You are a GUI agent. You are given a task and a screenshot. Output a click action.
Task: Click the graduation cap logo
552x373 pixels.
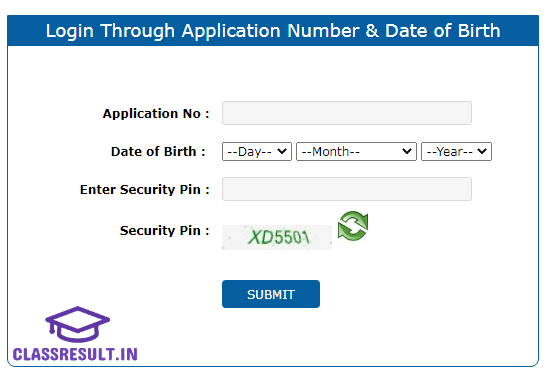pyautogui.click(x=77, y=324)
